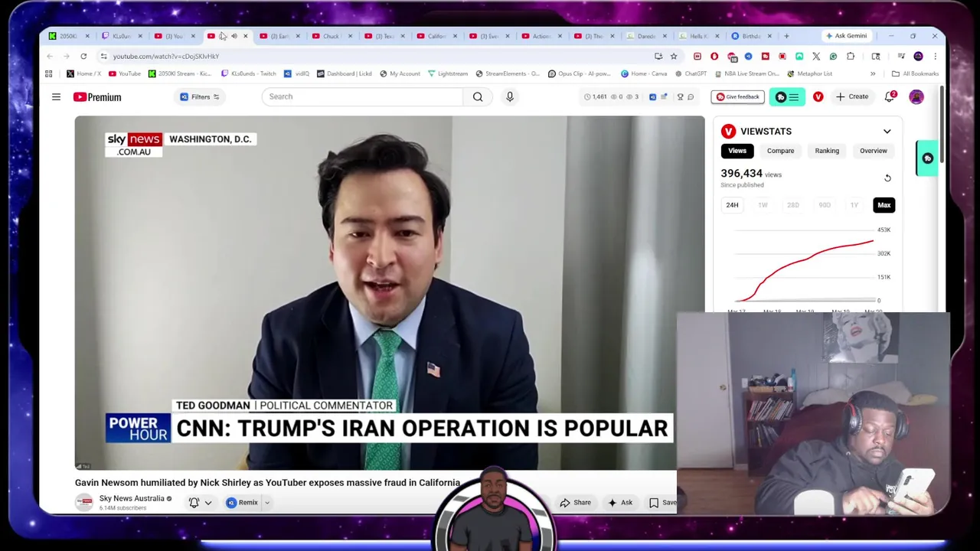This screenshot has height=551, width=980.
Task: Click Ask Gemini in the browser
Action: tap(846, 36)
